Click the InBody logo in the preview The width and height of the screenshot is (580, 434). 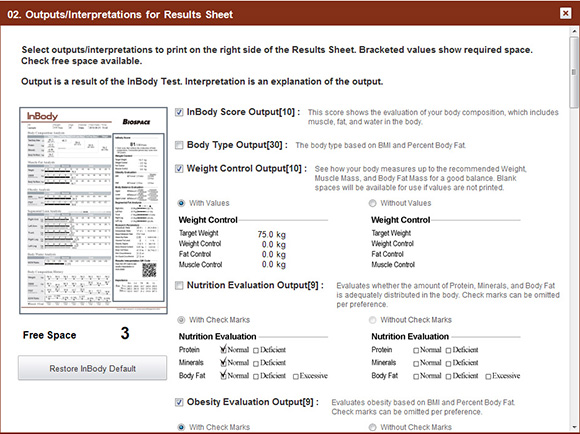click(42, 116)
